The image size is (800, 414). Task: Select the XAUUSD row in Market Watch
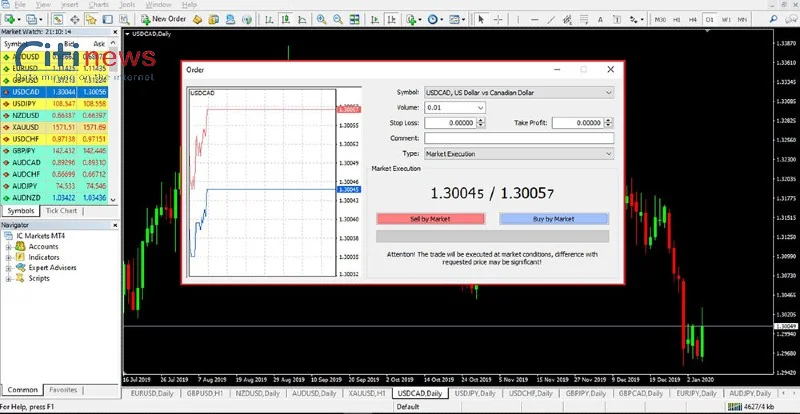(54, 128)
